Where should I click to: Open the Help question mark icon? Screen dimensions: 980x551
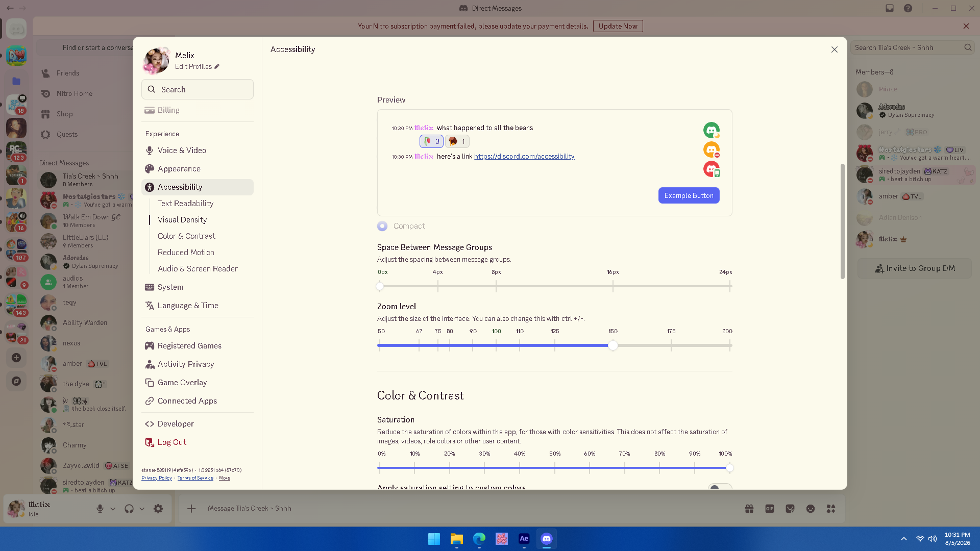pyautogui.click(x=908, y=8)
